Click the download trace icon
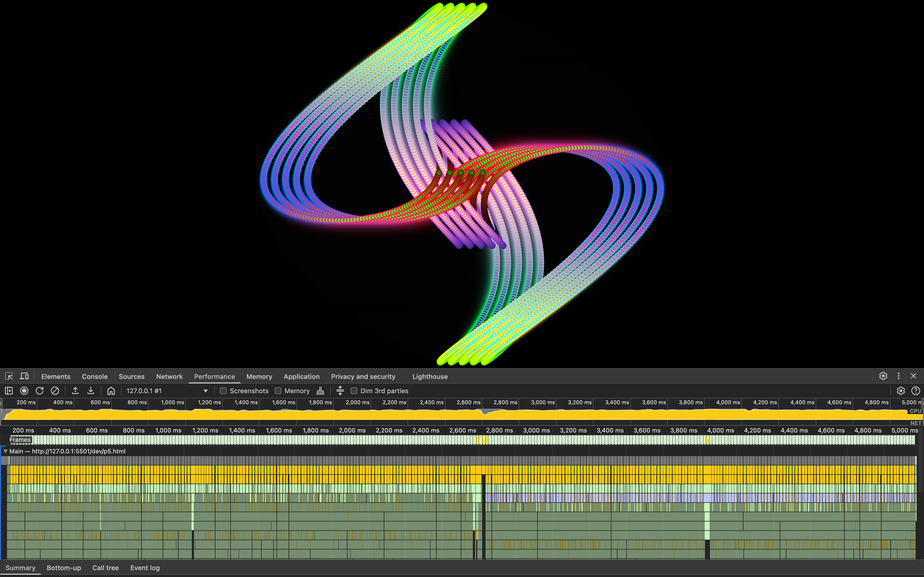The image size is (924, 577). (x=91, y=391)
